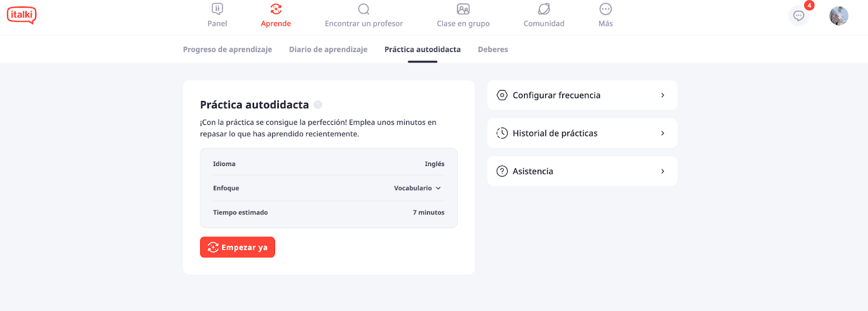
Task: Open Encontrar un profesor search icon
Action: [363, 9]
